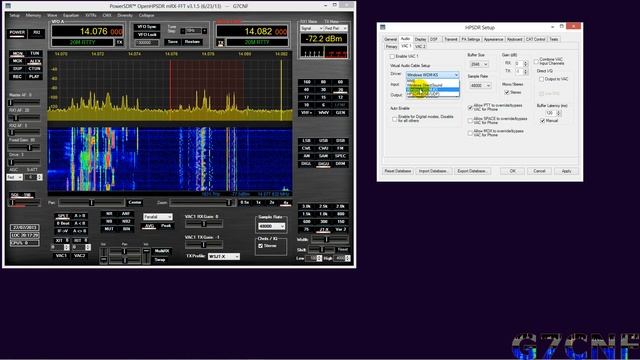Image resolution: width=640 pixels, height=360 pixels.
Task: Open the Memory menu
Action: click(x=33, y=15)
